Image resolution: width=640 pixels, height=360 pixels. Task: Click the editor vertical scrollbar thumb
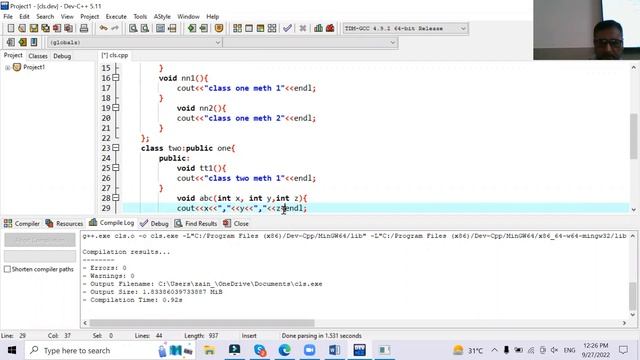pos(633,136)
